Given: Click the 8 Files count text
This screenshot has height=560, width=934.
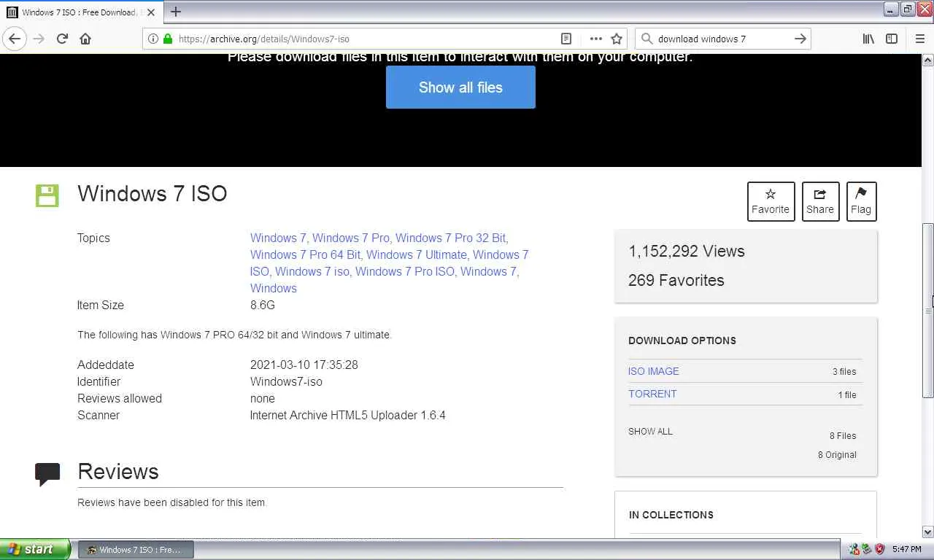Looking at the screenshot, I should pos(843,436).
